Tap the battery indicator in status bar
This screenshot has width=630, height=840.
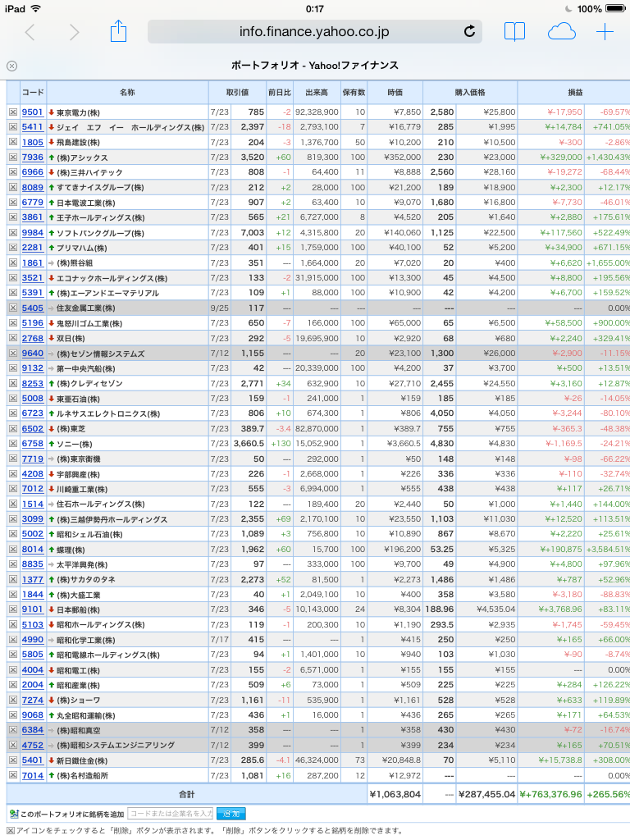coord(615,8)
